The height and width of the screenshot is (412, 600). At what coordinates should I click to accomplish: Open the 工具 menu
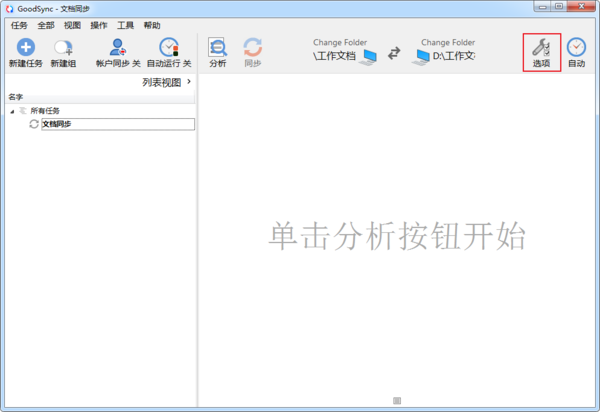tap(125, 24)
